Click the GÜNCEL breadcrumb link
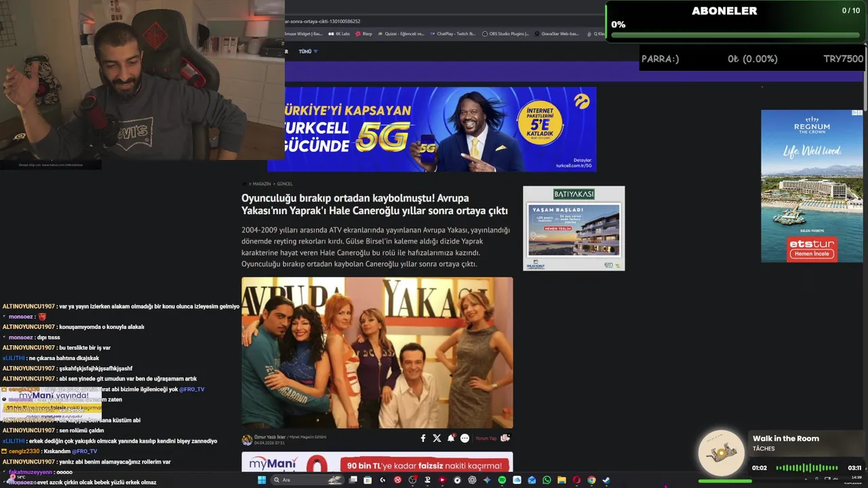868x488 pixels. click(x=285, y=184)
